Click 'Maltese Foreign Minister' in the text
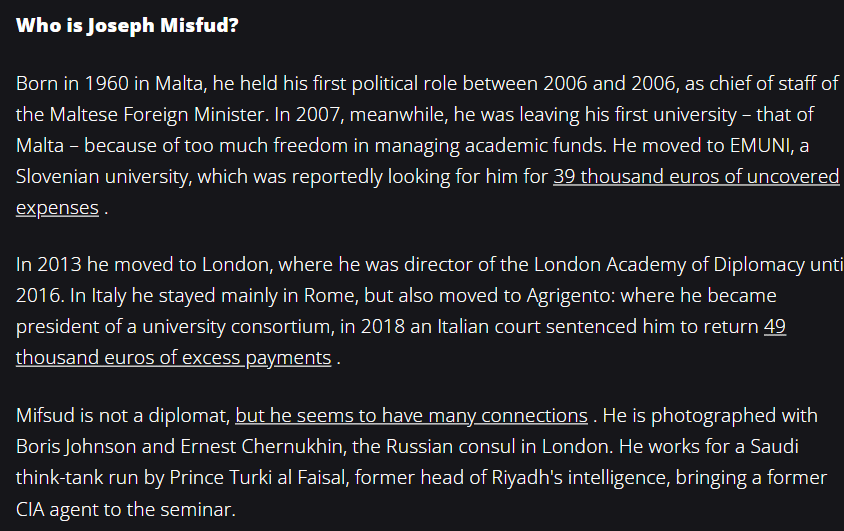844x531 pixels. tap(157, 115)
